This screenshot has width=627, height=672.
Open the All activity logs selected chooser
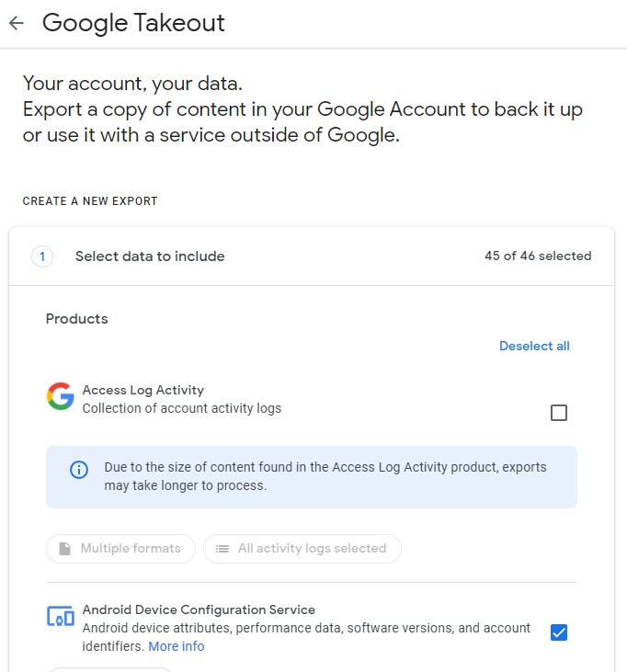point(302,549)
